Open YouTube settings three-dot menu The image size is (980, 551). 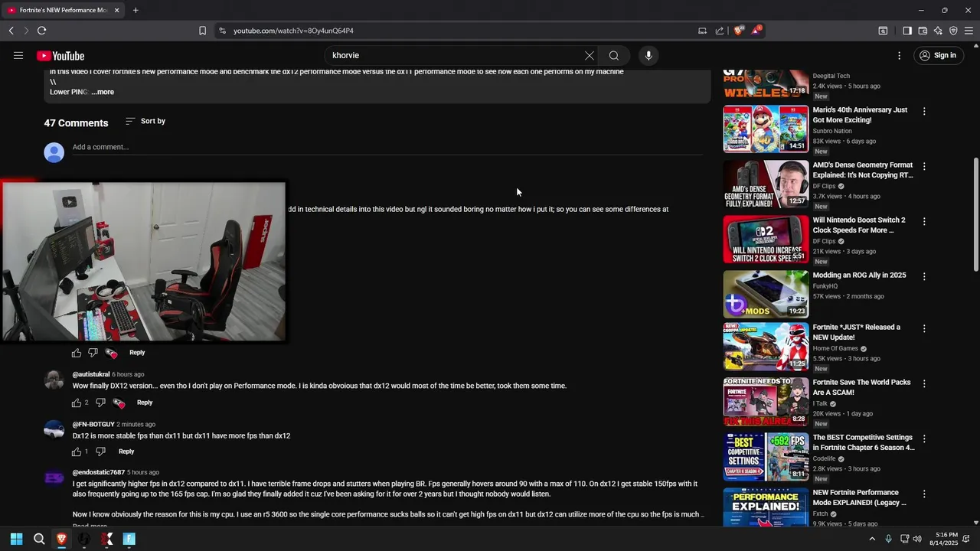900,55
